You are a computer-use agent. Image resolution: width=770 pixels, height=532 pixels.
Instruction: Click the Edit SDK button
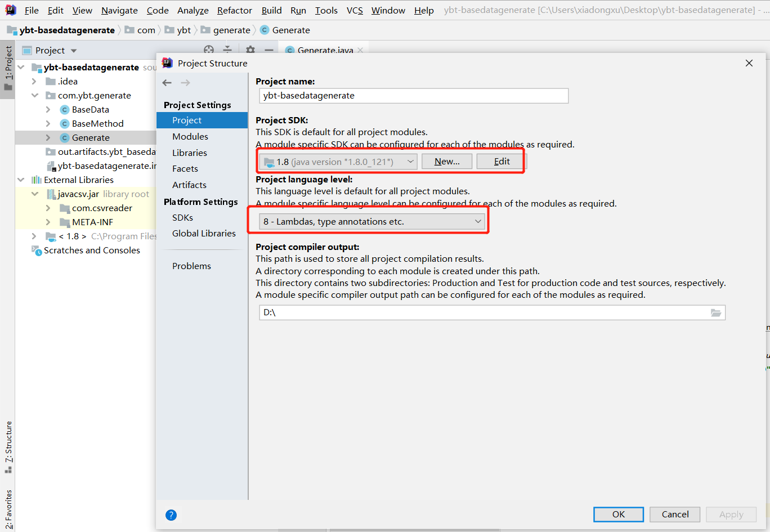tap(502, 162)
